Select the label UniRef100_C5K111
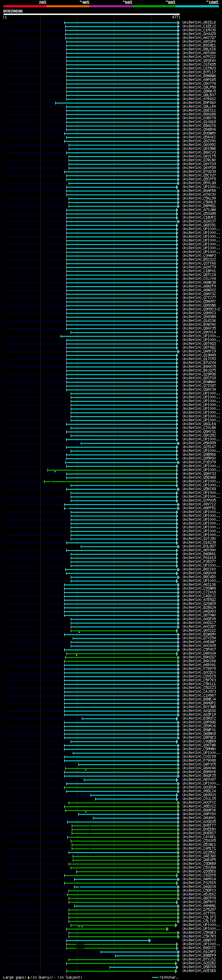The width and height of the screenshot is (222, 980). click(199, 684)
